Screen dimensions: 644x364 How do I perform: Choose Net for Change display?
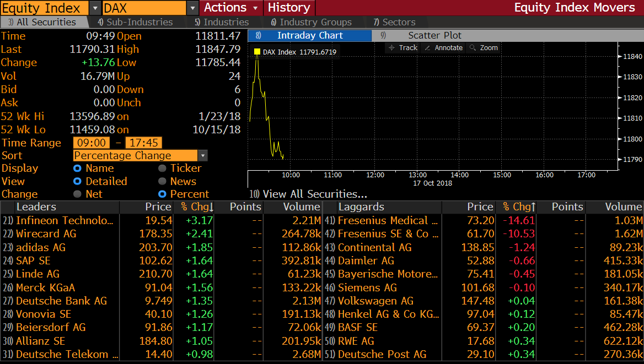tap(78, 194)
